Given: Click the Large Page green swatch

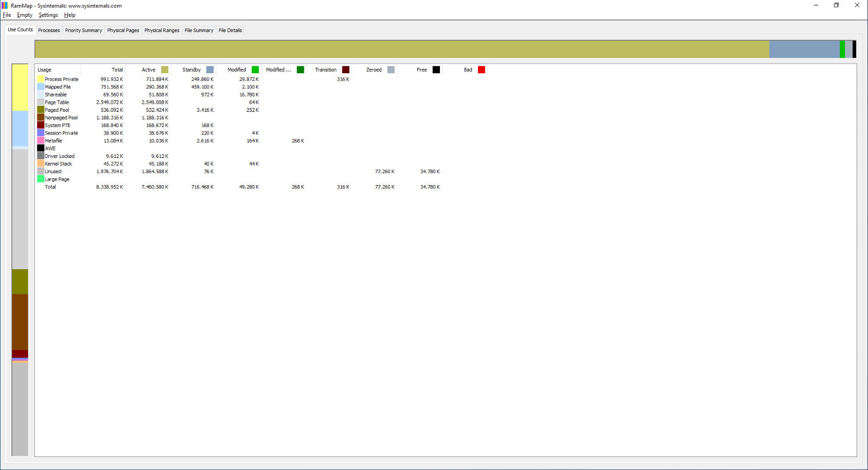Looking at the screenshot, I should (41, 179).
